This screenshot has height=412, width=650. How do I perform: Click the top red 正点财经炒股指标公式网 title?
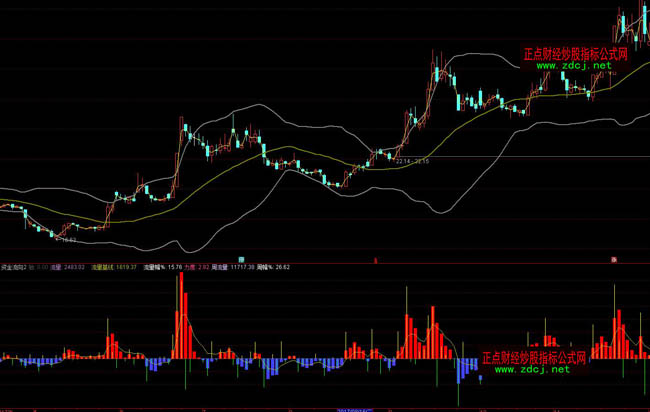(x=575, y=55)
